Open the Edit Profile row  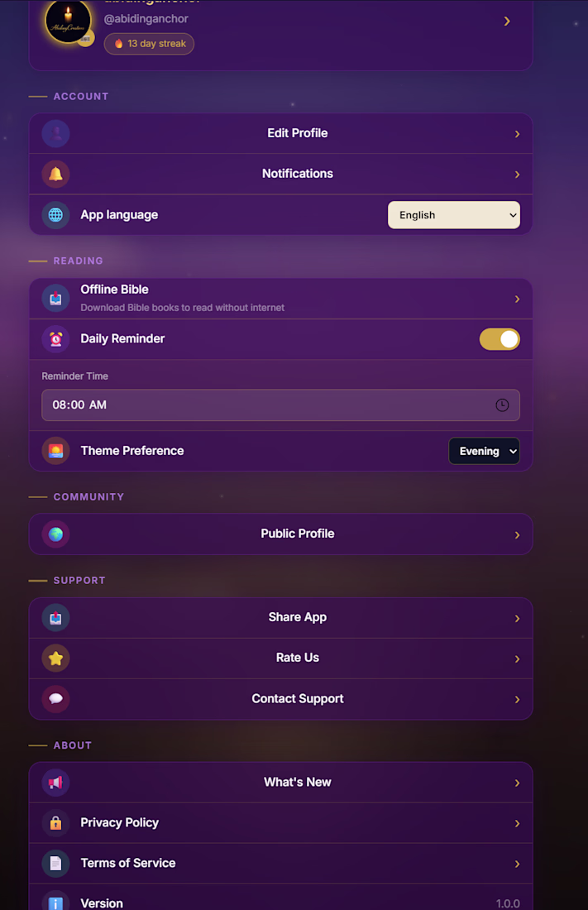(281, 133)
